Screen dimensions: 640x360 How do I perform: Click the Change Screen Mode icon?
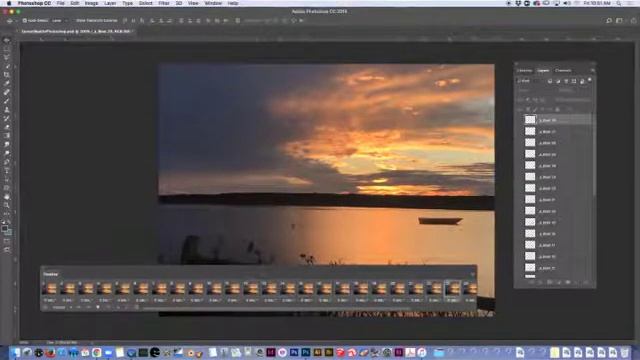(x=7, y=249)
